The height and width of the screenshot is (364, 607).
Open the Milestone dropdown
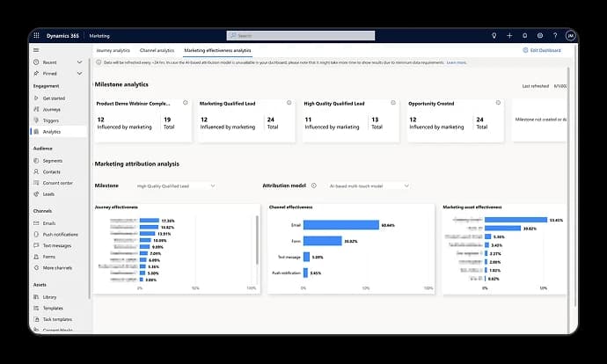pos(176,186)
